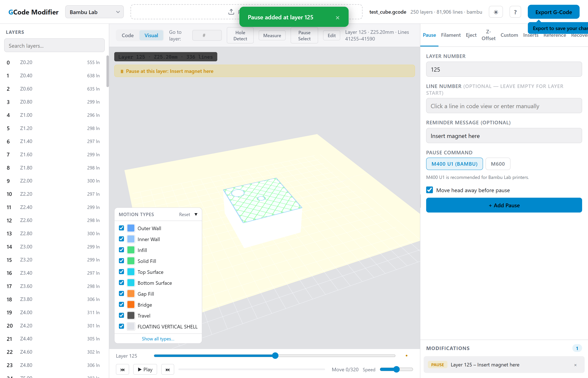Click the move progress track
Screen dimensions: 588x378
[252, 369]
